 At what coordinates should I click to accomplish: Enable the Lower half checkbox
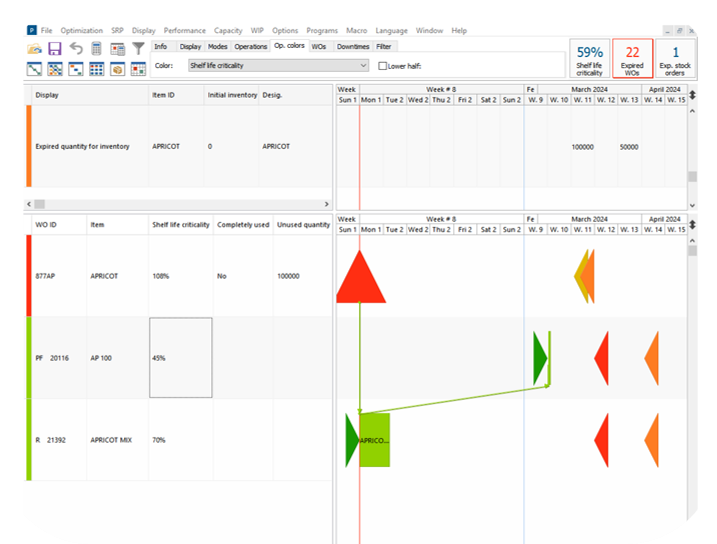pos(383,66)
